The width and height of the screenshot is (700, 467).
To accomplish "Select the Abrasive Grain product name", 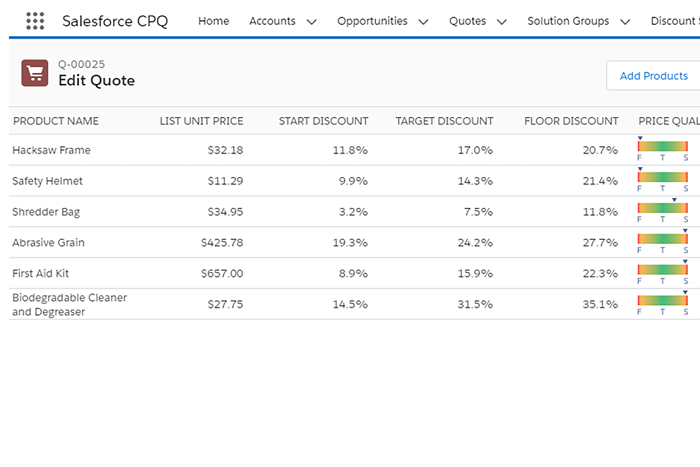I will click(x=48, y=243).
